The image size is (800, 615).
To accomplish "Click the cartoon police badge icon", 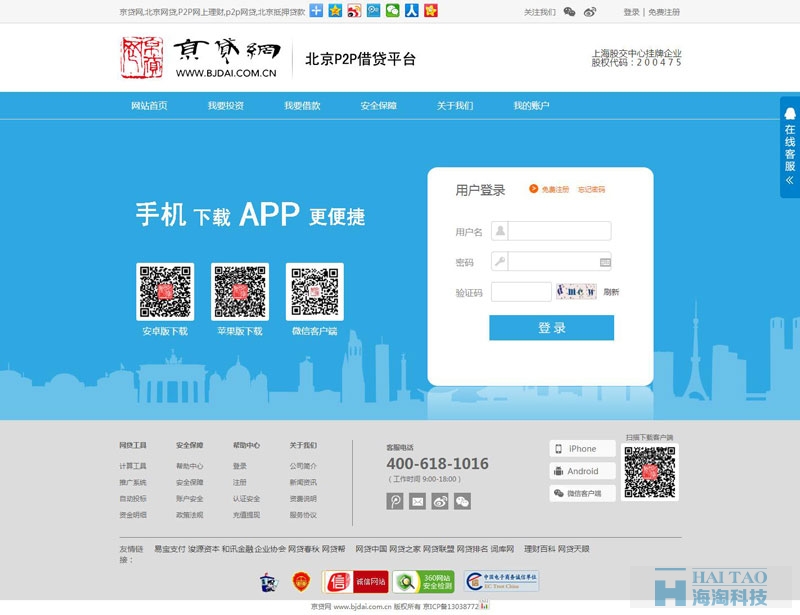I will [268, 582].
